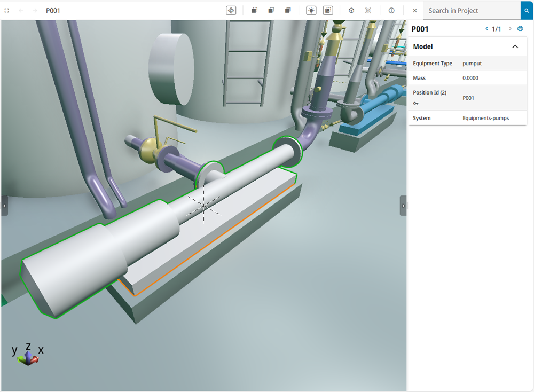534x392 pixels.
Task: Open the info icon in toolbar
Action: [x=391, y=11]
